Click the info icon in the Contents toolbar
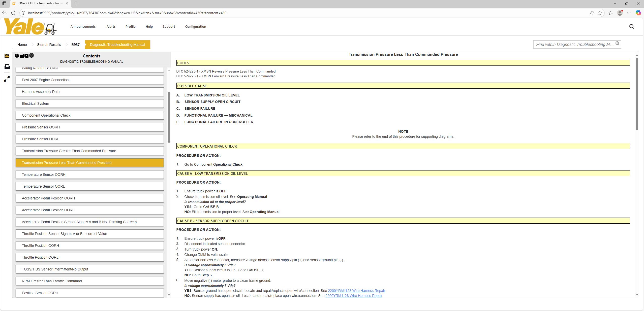Image resolution: width=644 pixels, height=311 pixels. point(17,56)
